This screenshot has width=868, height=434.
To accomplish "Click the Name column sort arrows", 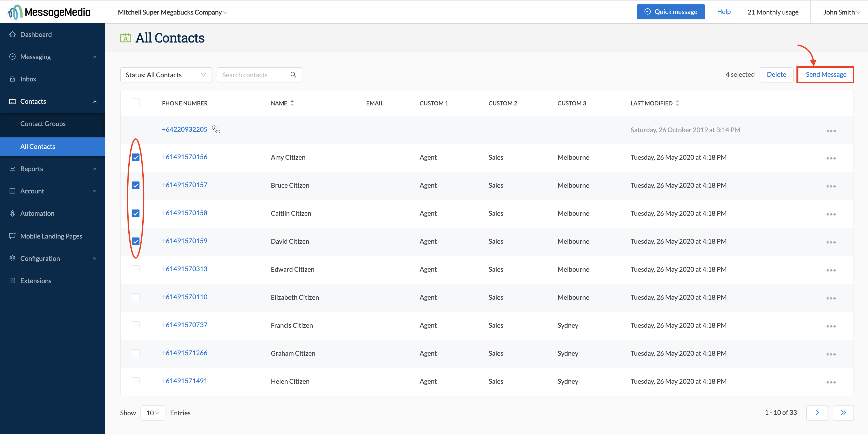I will pyautogui.click(x=292, y=103).
